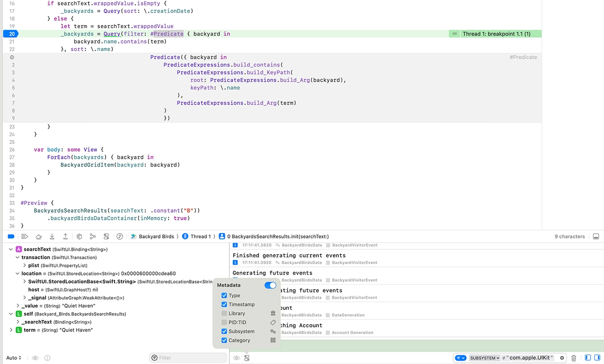Click the magenta A icon beside searchText
Viewport: 604px width, 364px height.
19,249
